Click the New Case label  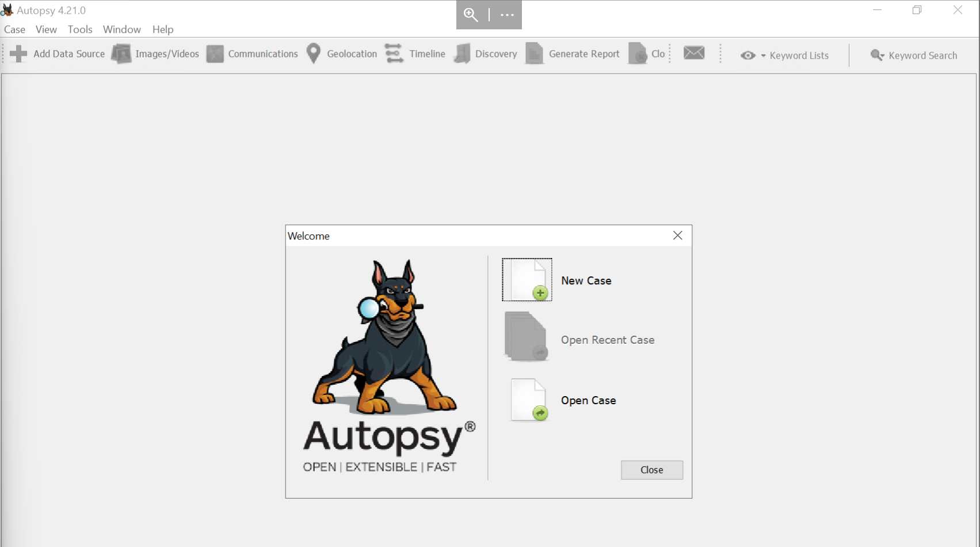[x=586, y=280]
